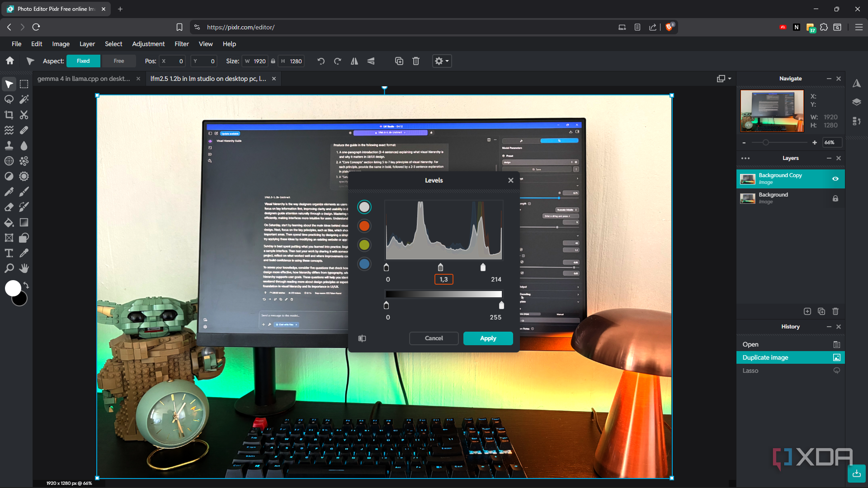The height and width of the screenshot is (488, 868).
Task: Collapse the Navigate panel
Action: click(x=829, y=79)
